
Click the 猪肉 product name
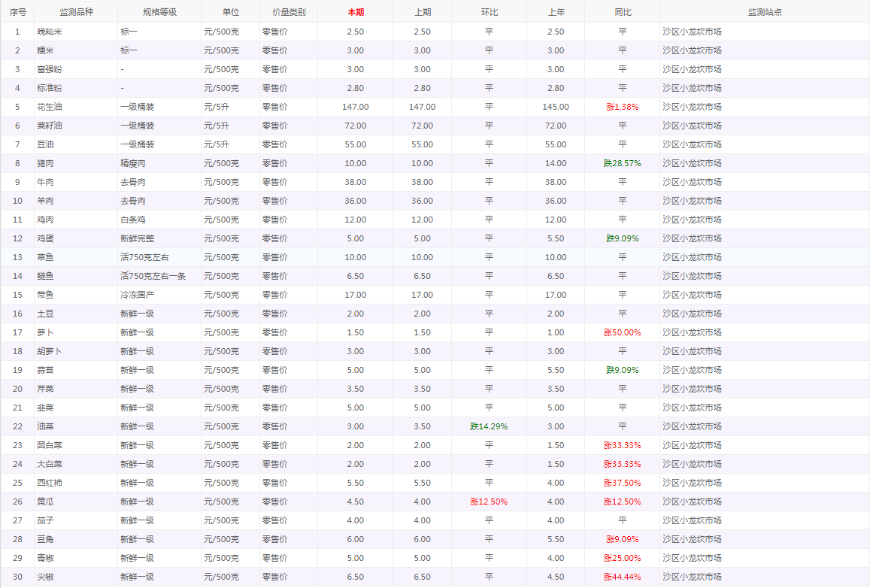tap(45, 163)
